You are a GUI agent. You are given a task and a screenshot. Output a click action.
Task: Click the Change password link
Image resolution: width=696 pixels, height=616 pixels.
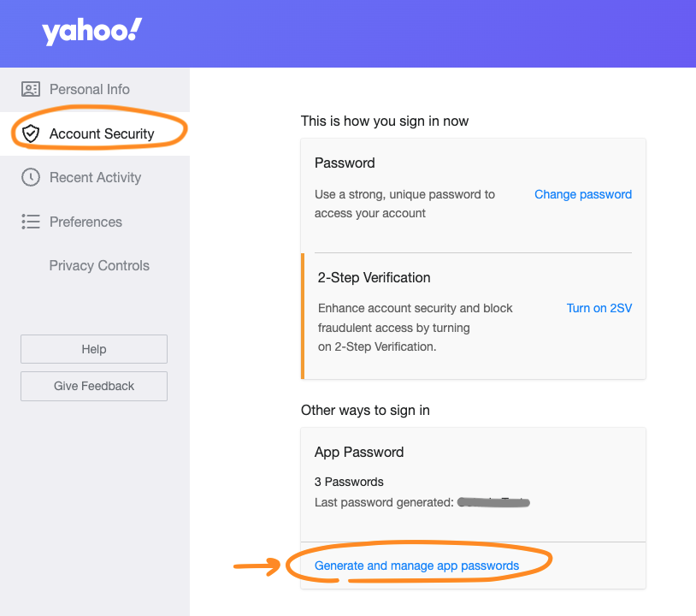point(583,194)
